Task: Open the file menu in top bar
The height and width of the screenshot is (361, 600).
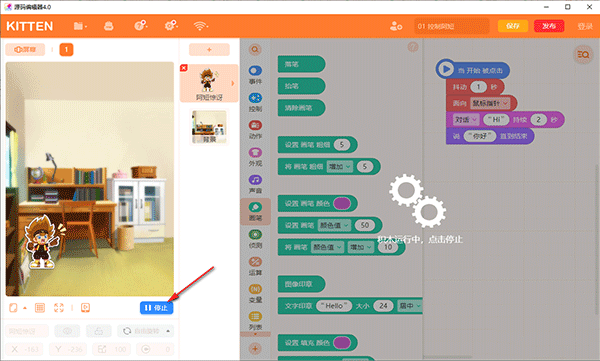Action: 80,26
